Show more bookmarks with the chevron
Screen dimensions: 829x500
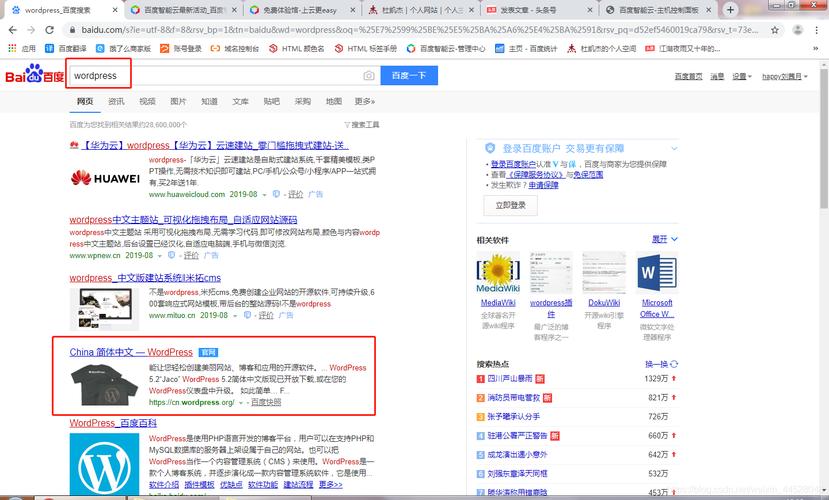coord(816,48)
